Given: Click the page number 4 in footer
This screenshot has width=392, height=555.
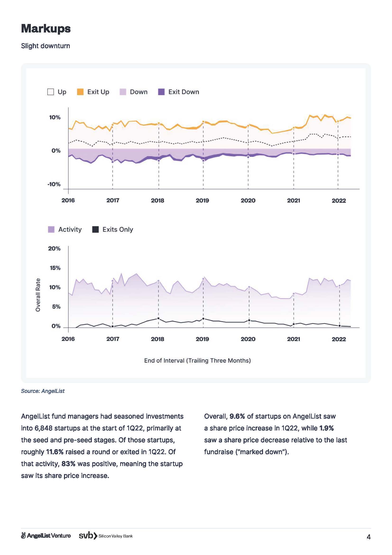Looking at the screenshot, I should pyautogui.click(x=368, y=537).
